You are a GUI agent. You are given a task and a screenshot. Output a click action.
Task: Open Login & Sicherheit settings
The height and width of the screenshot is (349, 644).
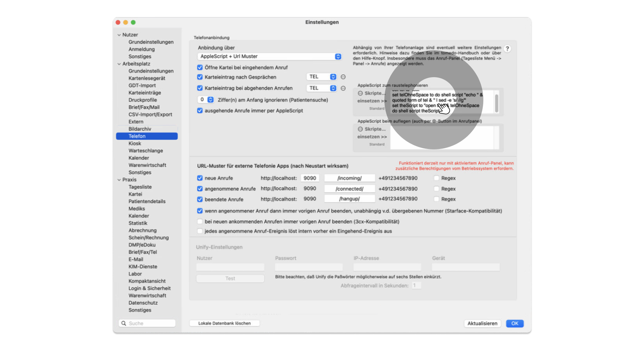pyautogui.click(x=150, y=288)
